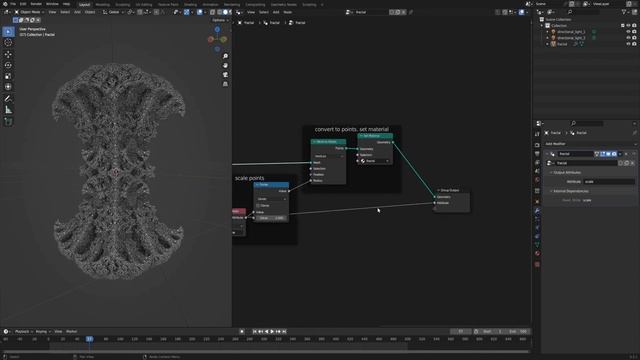Toggle camera view gizmo icon
The image size is (640, 360).
pos(225,75)
